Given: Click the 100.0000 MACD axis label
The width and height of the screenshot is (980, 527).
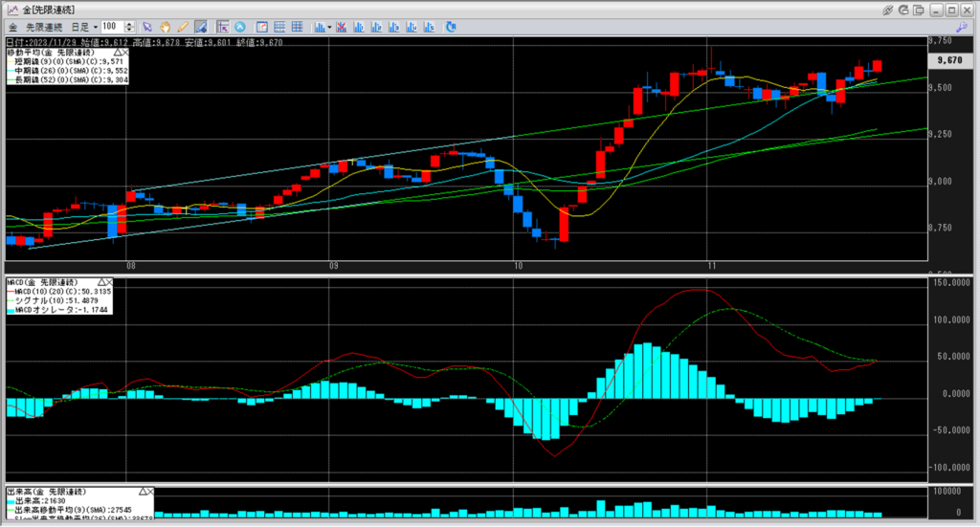Looking at the screenshot, I should point(952,319).
